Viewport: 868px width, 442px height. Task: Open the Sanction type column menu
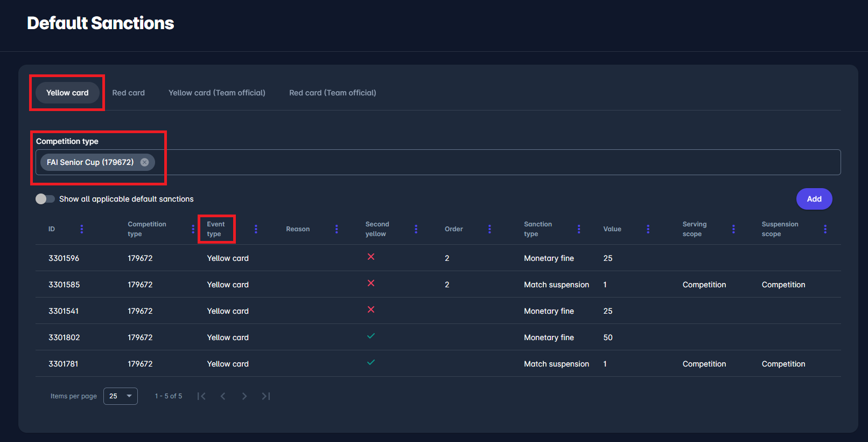coord(579,229)
